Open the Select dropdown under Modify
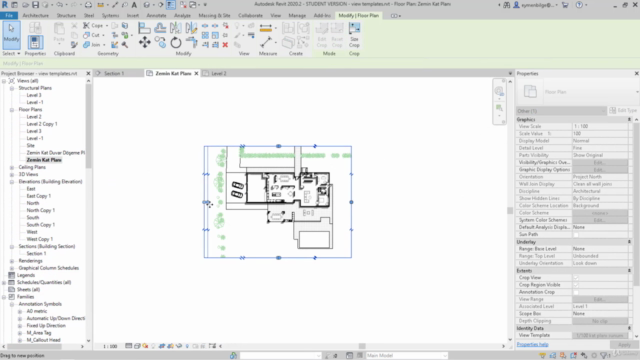Screen dimensions: 640x360 point(11,53)
